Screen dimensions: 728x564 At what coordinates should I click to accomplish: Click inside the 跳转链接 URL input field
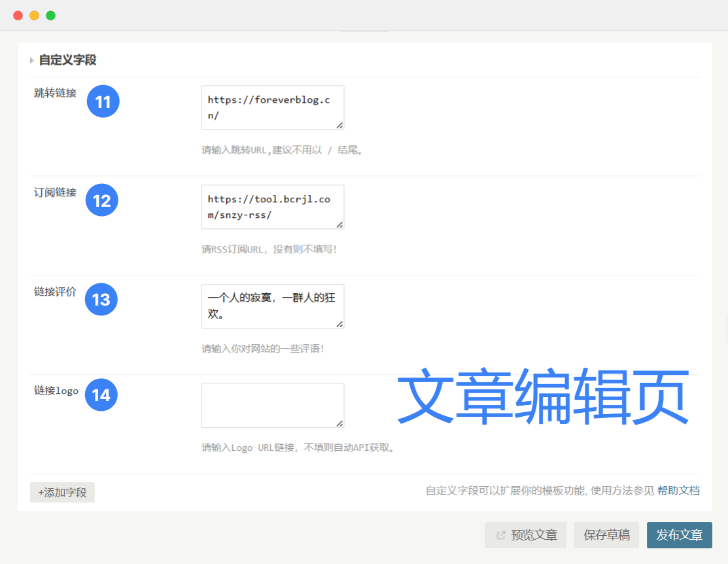point(272,107)
